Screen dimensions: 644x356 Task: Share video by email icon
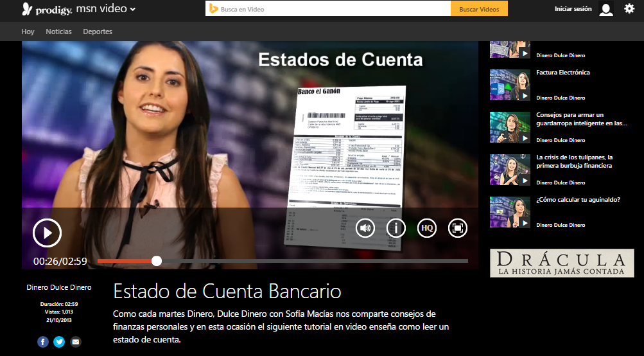point(76,342)
